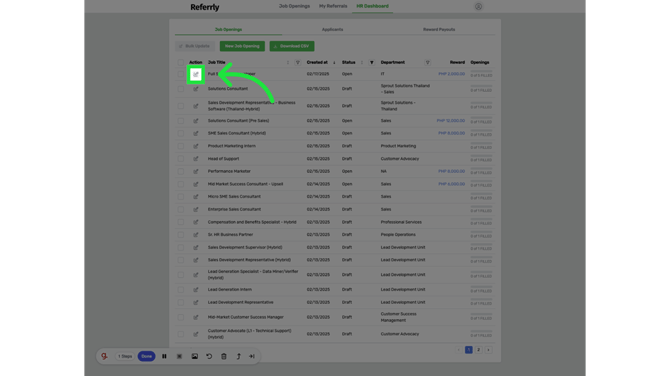The height and width of the screenshot is (376, 670).
Task: Open the Status column filter
Action: pos(371,62)
